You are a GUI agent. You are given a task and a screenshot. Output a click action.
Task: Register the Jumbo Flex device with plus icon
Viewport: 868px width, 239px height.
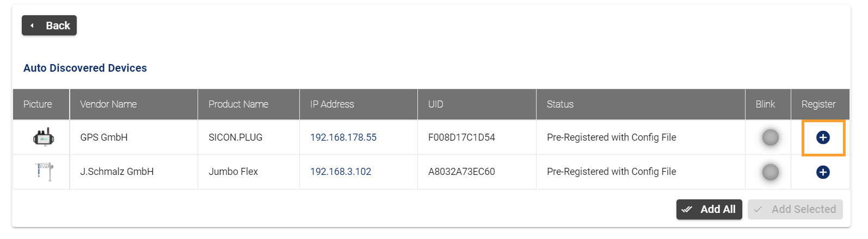tap(823, 172)
